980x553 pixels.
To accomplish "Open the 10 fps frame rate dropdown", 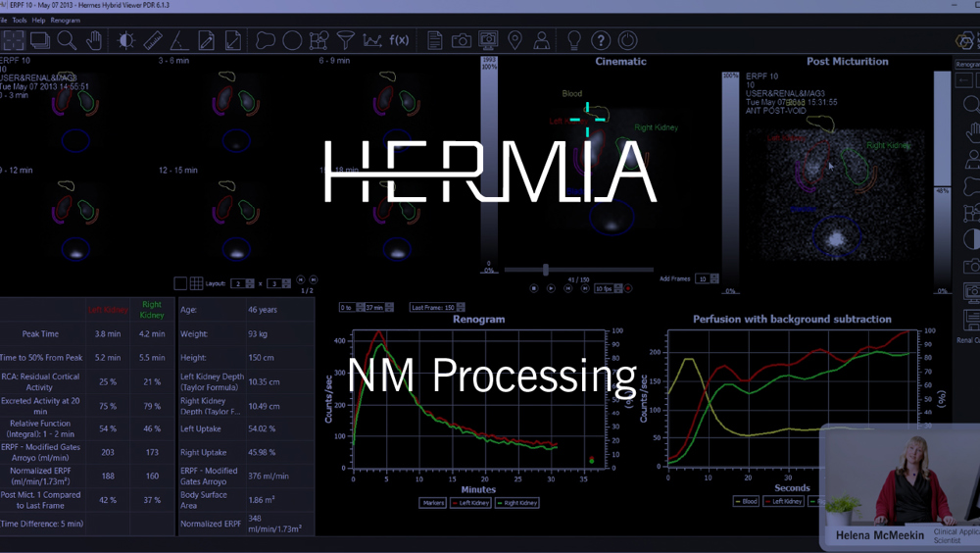I will 607,289.
